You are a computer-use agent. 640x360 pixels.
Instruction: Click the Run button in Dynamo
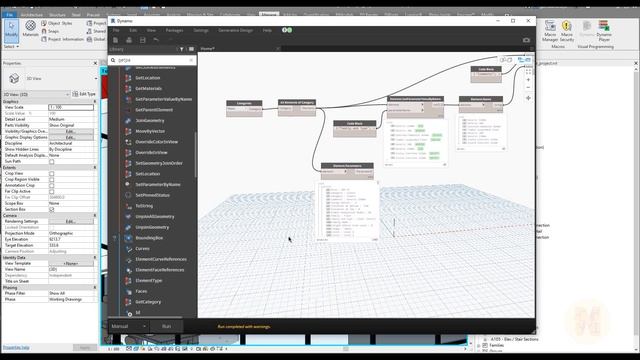[x=167, y=326]
